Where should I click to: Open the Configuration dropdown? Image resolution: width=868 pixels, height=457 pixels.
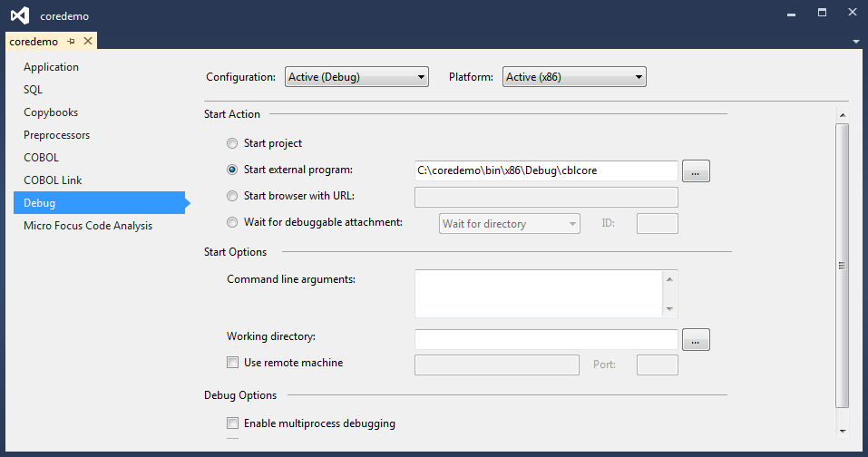356,77
